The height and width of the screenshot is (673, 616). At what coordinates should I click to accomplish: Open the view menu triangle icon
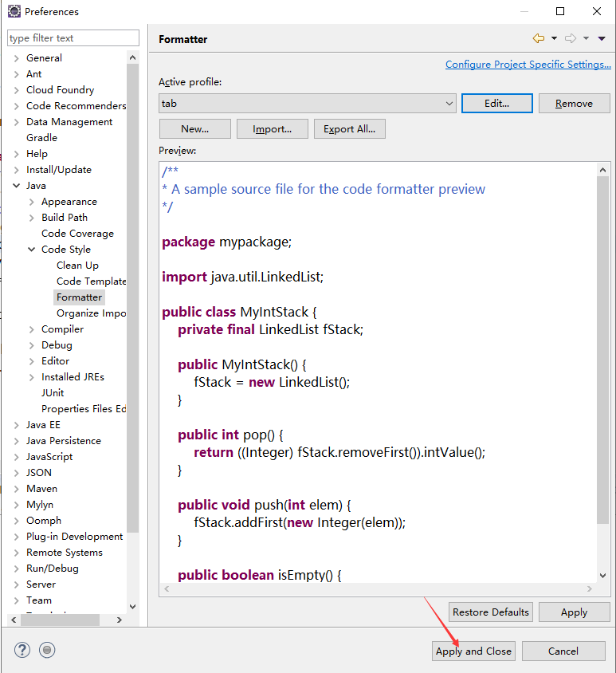pos(602,38)
